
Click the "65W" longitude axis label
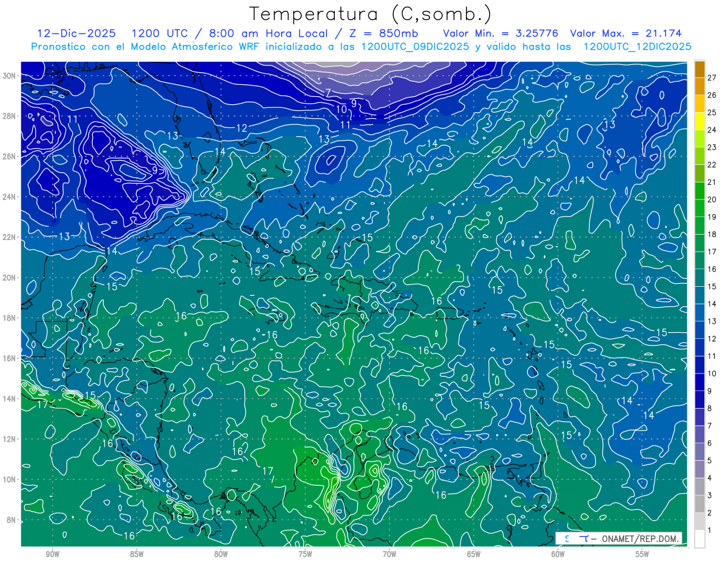point(474,554)
